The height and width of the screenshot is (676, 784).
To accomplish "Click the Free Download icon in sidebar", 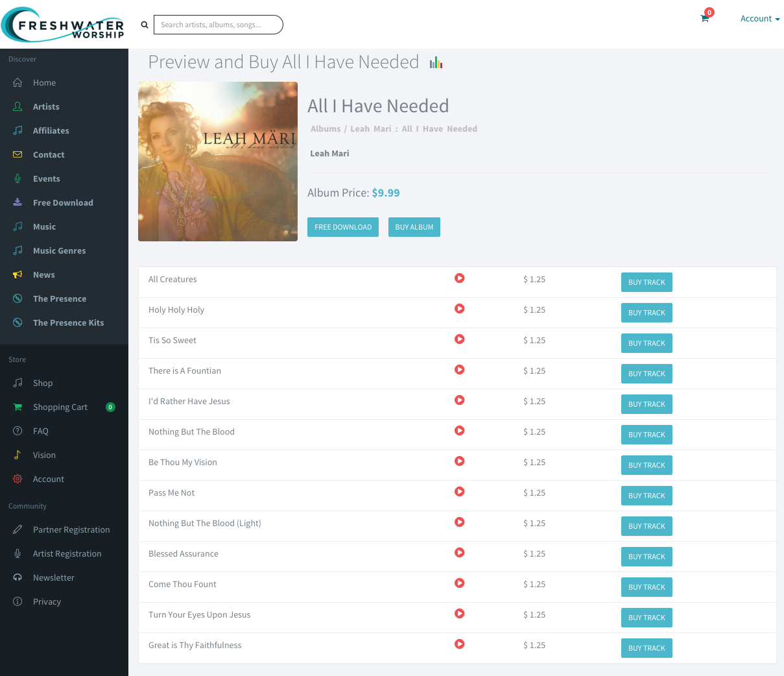I will pos(18,202).
